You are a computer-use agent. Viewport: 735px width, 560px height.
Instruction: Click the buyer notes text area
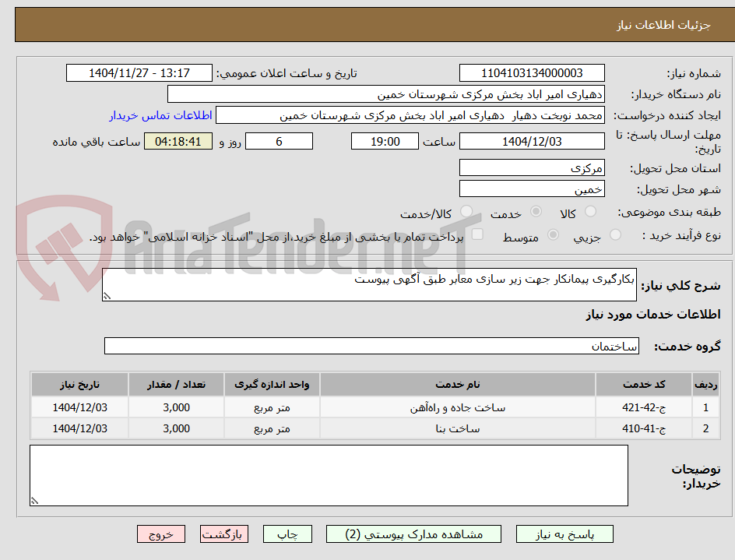329,476
